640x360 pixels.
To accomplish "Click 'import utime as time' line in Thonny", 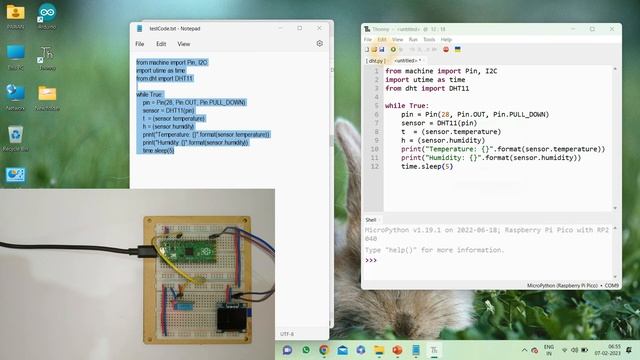I will pyautogui.click(x=425, y=80).
